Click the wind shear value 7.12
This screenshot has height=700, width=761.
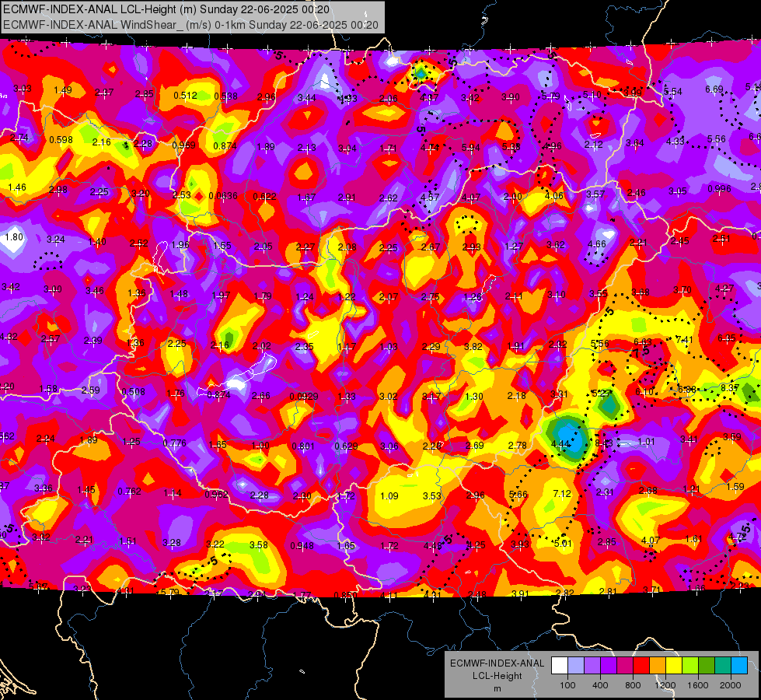[562, 494]
